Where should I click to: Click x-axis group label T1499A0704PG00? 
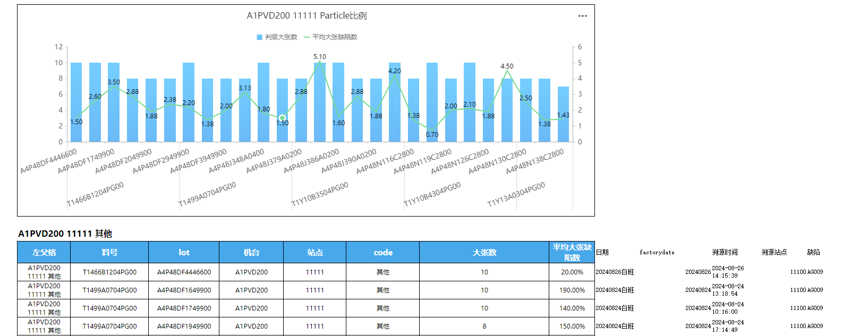[207, 194]
